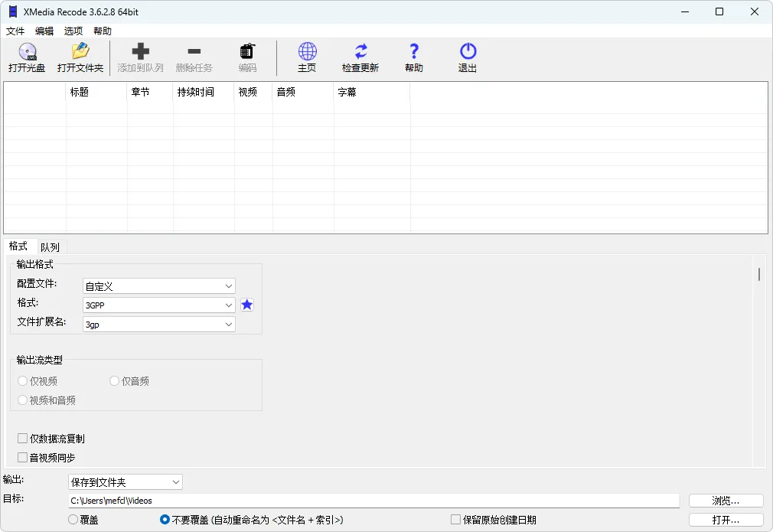Click the 添加到队列 plus icon
This screenshot has height=532, width=773.
coord(141,51)
